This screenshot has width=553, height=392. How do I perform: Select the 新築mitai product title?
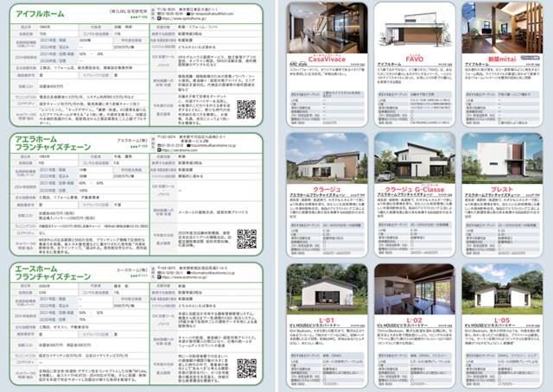click(x=502, y=60)
